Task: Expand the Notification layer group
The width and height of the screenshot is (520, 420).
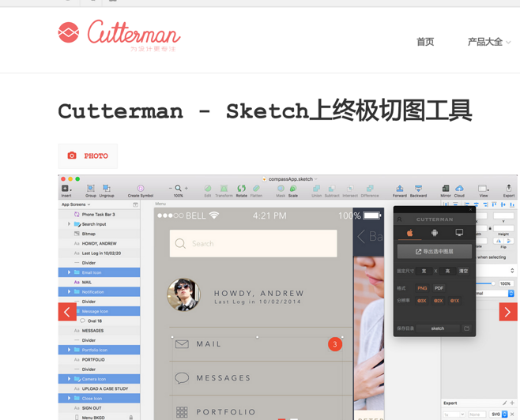Action: pyautogui.click(x=69, y=292)
